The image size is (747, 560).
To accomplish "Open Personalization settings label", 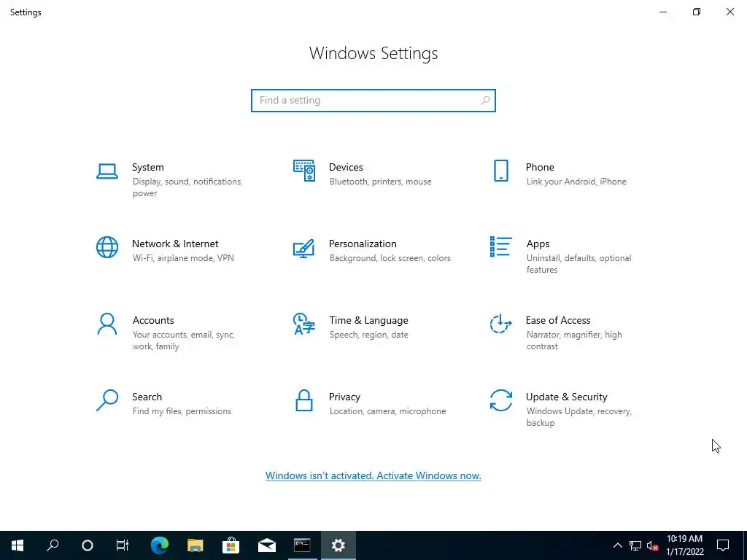I will [x=363, y=244].
